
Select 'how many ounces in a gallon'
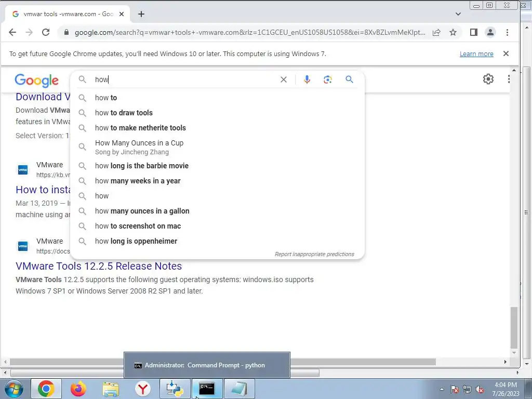[x=218, y=211]
